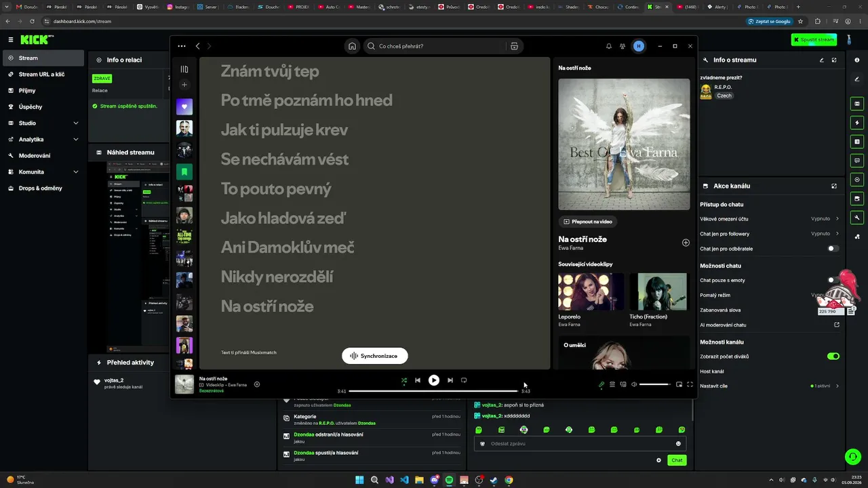Open Spotify notifications bell
Image resolution: width=868 pixels, height=488 pixels.
point(608,46)
